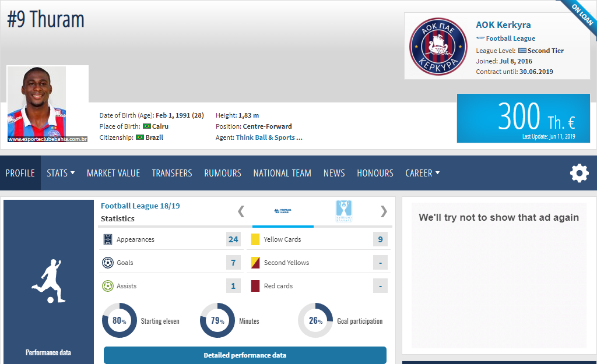Screen dimensions: 597x364
Task: Open the Football League link in club box
Action: coord(511,38)
